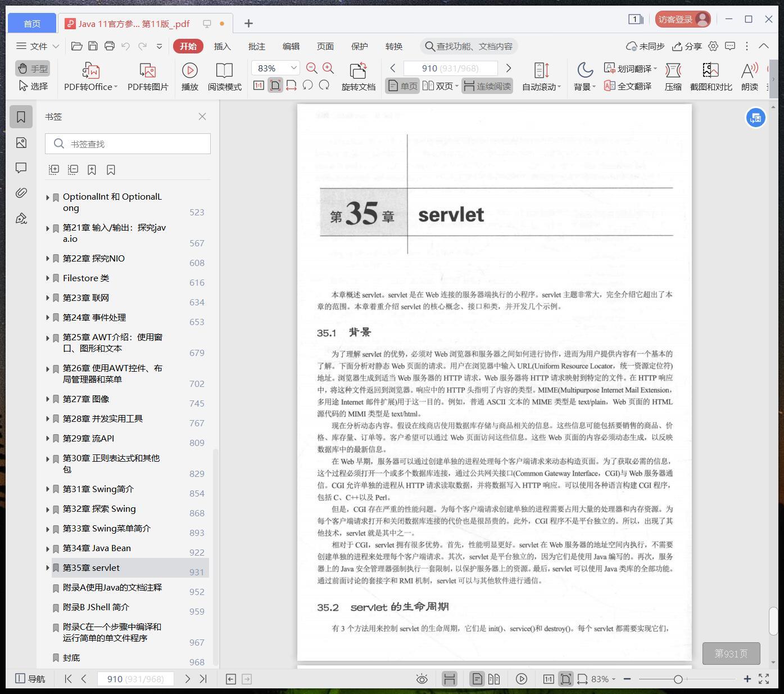Viewport: 784px width, 694px height.
Task: Switch to 阅读模式 reading mode
Action: coord(224,76)
